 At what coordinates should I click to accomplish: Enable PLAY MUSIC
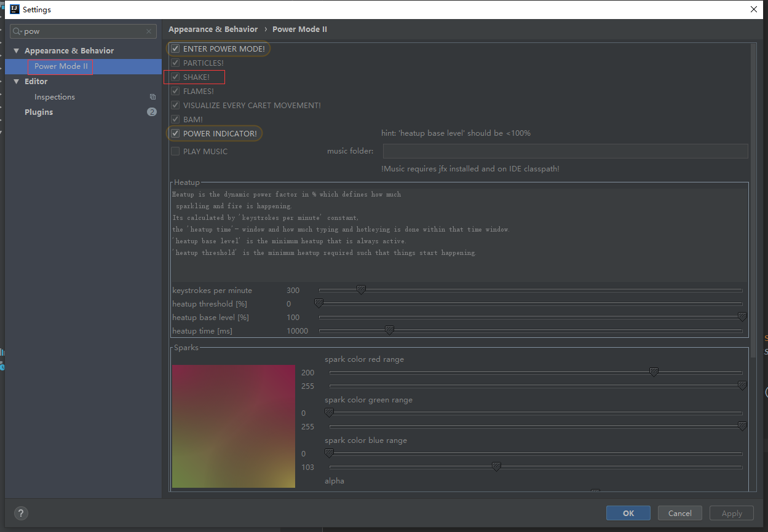[x=175, y=151]
